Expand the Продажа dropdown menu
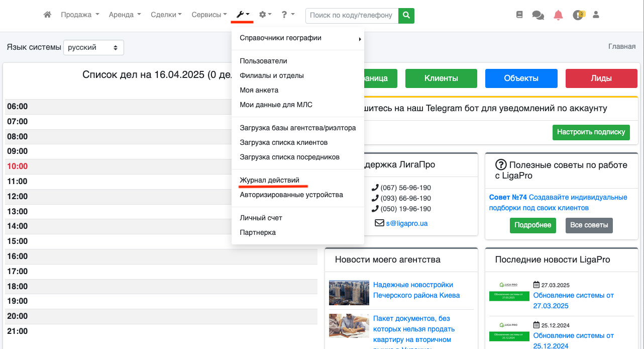The image size is (644, 349). [x=80, y=15]
